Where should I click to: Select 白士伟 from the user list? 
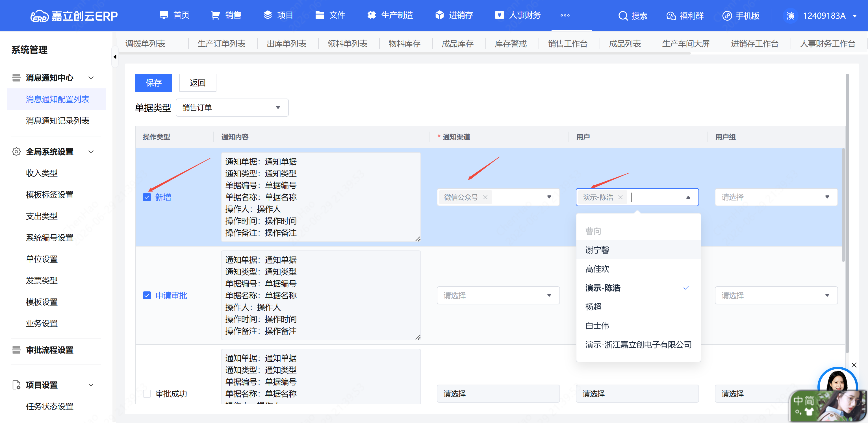coord(638,326)
